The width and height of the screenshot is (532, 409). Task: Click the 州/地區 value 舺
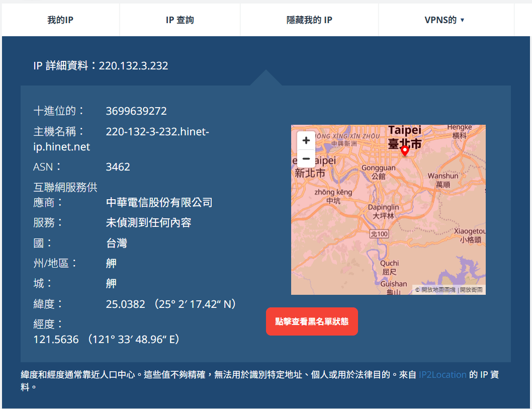[111, 264]
